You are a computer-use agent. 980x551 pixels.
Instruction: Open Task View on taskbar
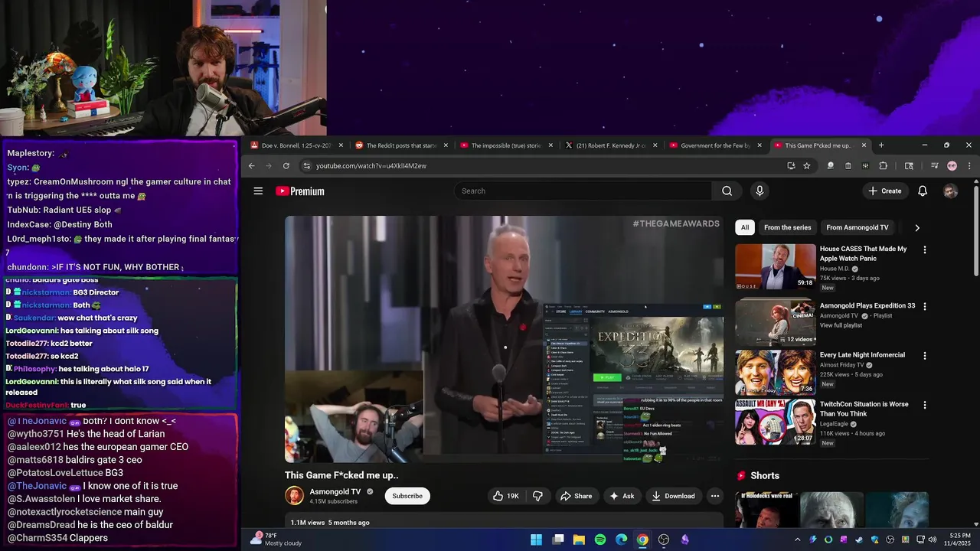click(558, 540)
